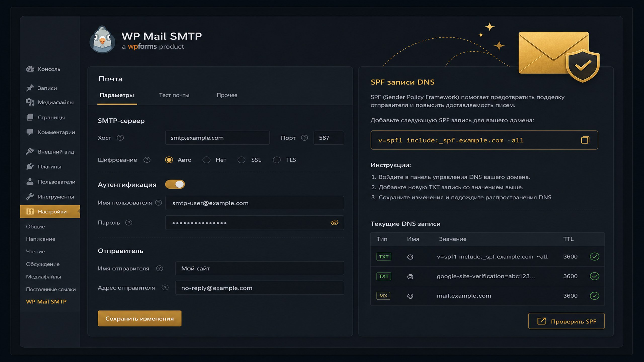644x362 pixels.
Task: Click the check status icon for the MX record
Action: pyautogui.click(x=594, y=296)
